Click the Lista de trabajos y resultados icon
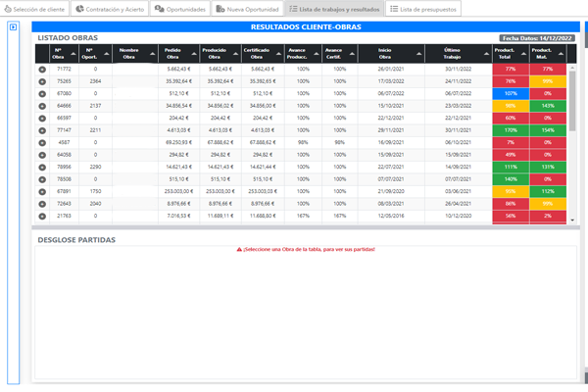The image size is (588, 392). [x=294, y=8]
